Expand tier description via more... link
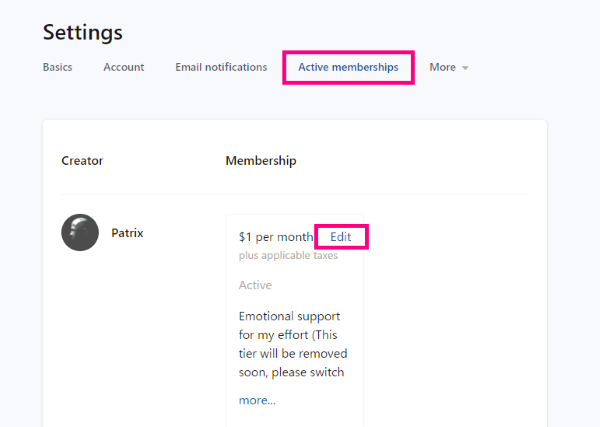 tap(257, 400)
